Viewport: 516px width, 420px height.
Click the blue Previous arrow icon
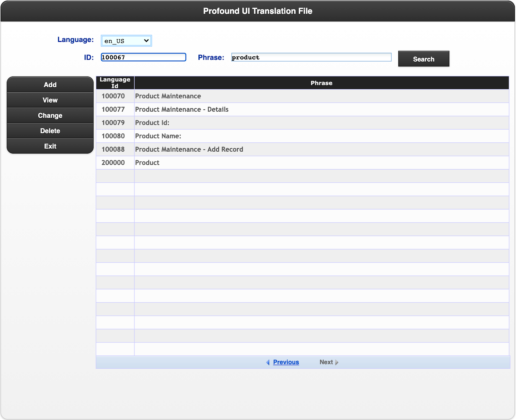(268, 362)
